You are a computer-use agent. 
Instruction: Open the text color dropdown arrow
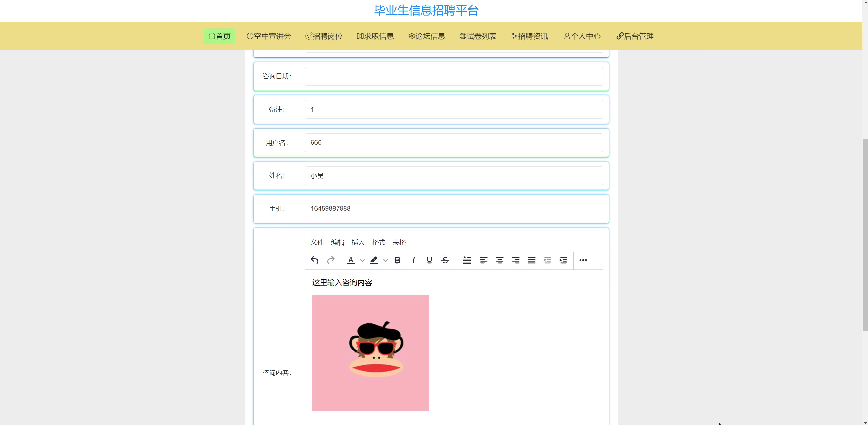[362, 260]
